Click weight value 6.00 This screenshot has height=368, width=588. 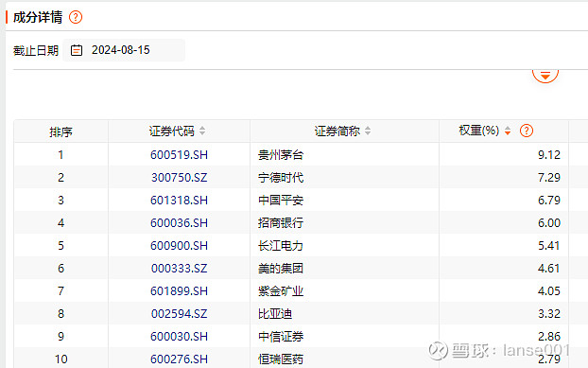[x=549, y=223]
